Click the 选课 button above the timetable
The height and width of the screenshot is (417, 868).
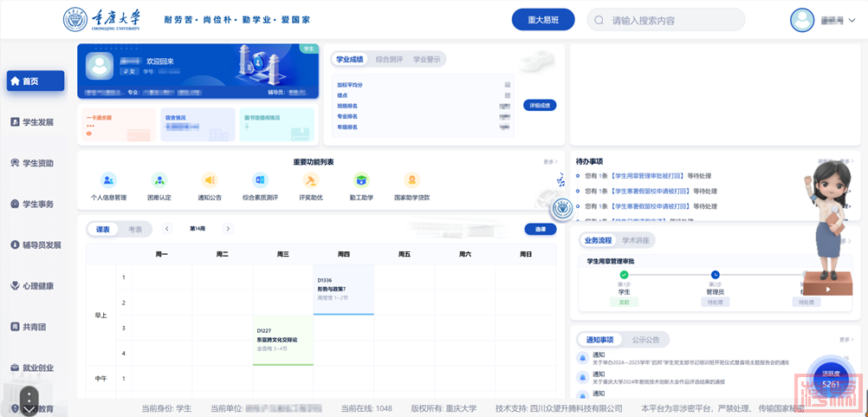pyautogui.click(x=541, y=229)
